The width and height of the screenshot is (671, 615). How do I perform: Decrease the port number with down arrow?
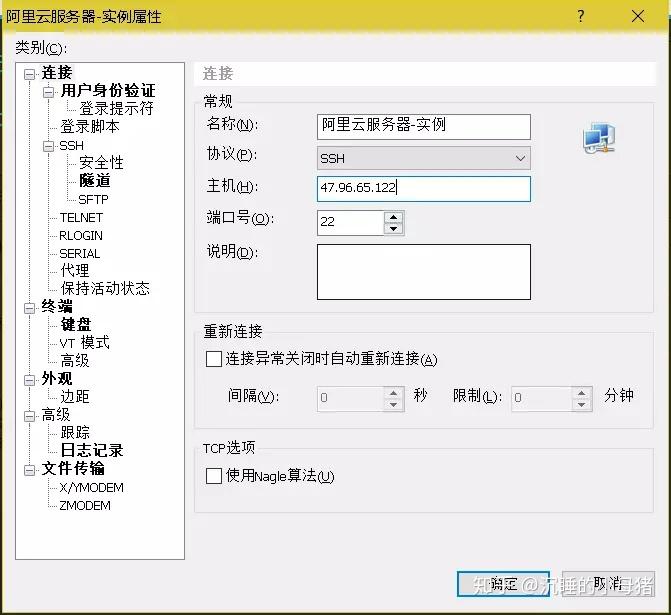(x=393, y=229)
